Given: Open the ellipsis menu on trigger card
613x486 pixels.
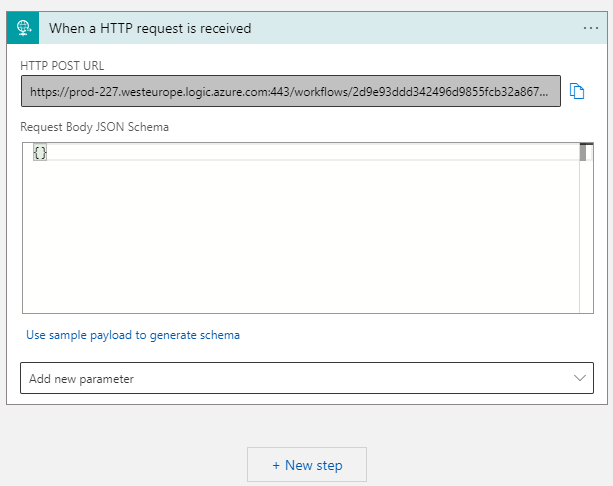Looking at the screenshot, I should click(x=591, y=28).
